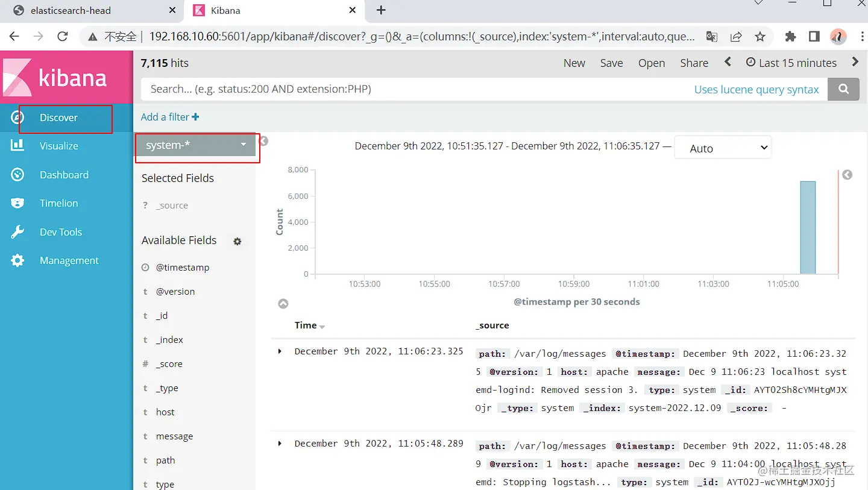
Task: Click the _source column header
Action: coord(492,325)
